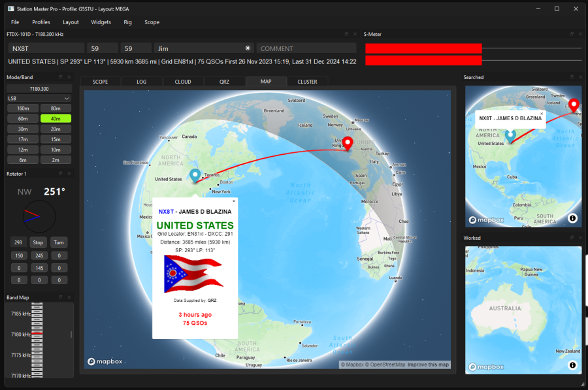Clear the name field with the X icon
This screenshot has width=588, height=390.
(x=248, y=48)
